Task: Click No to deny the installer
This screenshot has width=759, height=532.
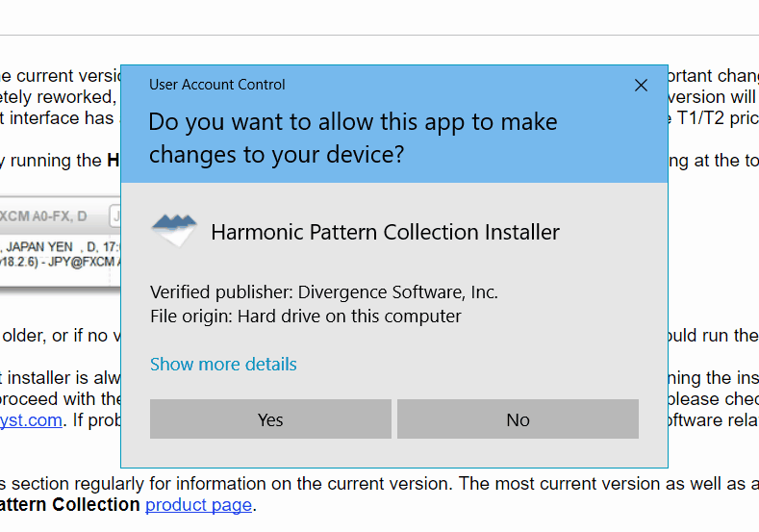Action: 518,419
